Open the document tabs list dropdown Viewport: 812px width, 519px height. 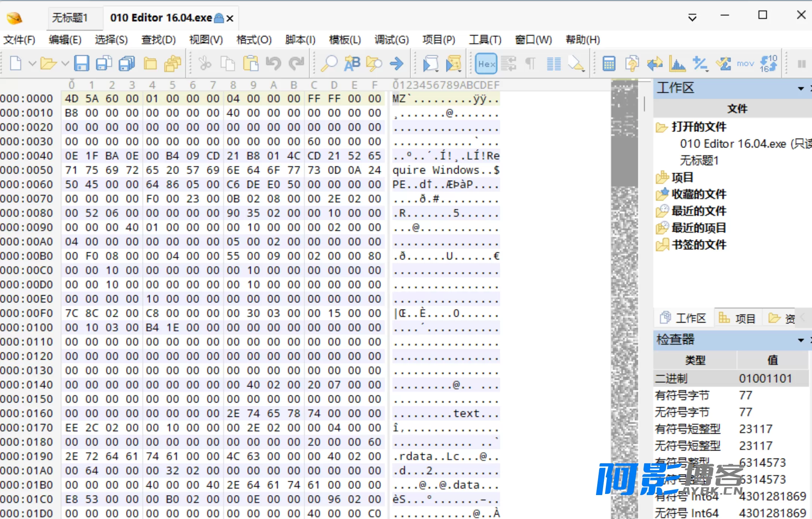click(x=692, y=18)
